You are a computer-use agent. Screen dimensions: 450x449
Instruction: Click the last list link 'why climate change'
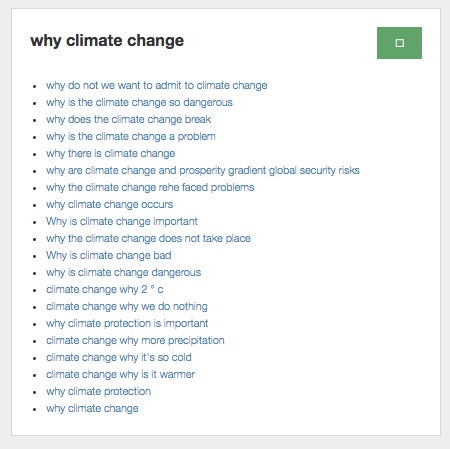click(x=92, y=408)
